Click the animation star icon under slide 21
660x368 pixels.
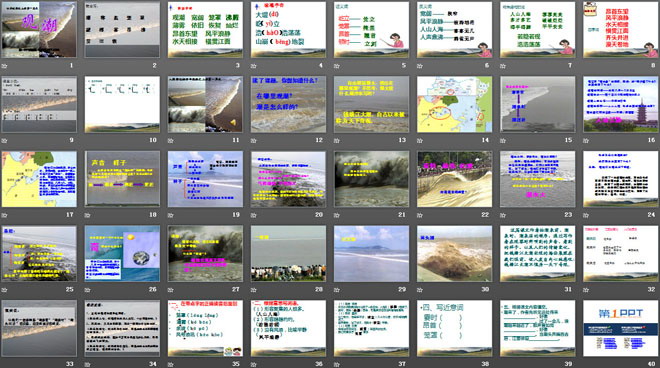pyautogui.click(x=337, y=215)
